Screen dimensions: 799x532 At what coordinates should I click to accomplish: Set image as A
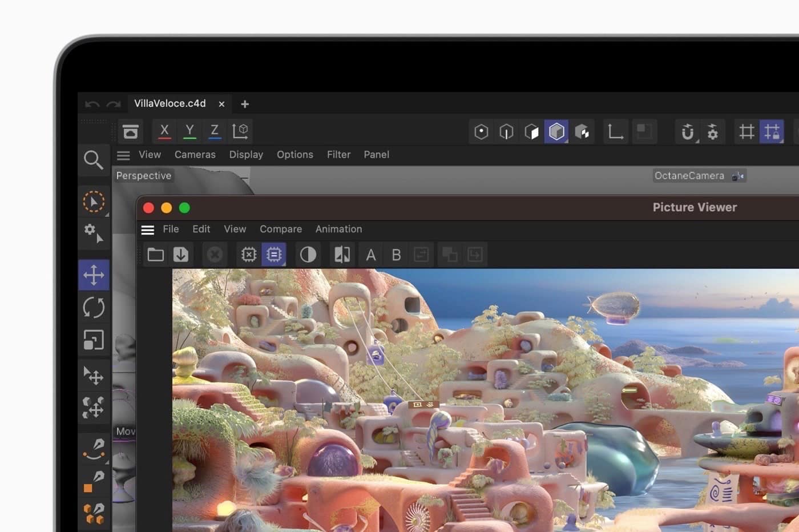coord(371,255)
